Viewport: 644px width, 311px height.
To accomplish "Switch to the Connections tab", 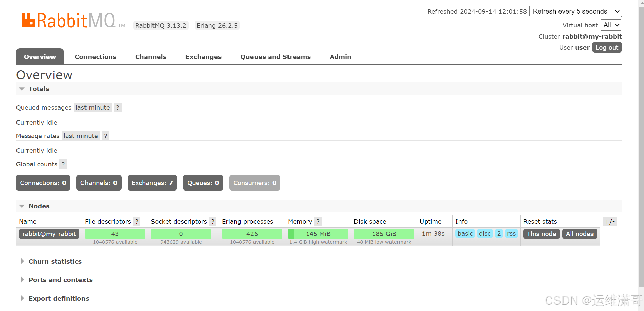I will click(x=96, y=57).
